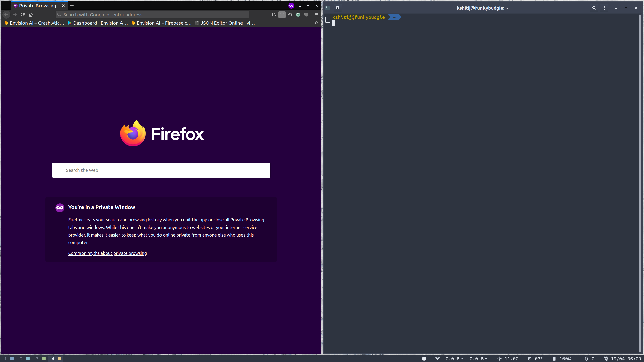644x362 pixels.
Task: Open terminal search magnifier
Action: coord(594,8)
